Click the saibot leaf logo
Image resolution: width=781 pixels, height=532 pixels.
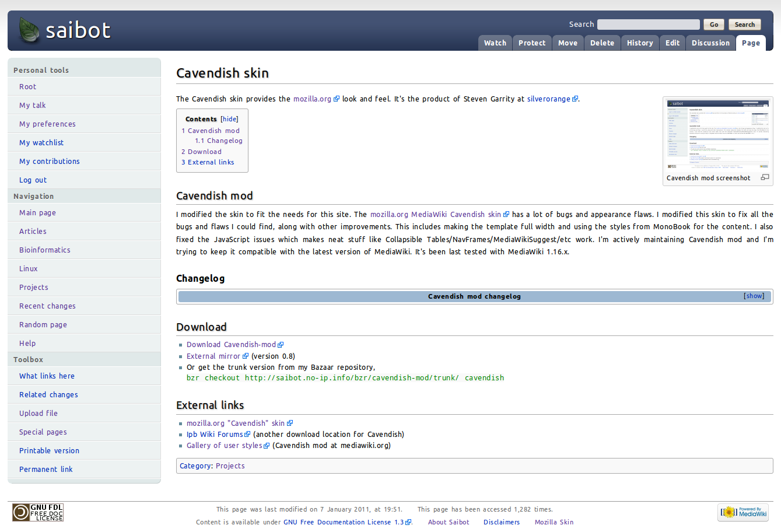click(29, 30)
